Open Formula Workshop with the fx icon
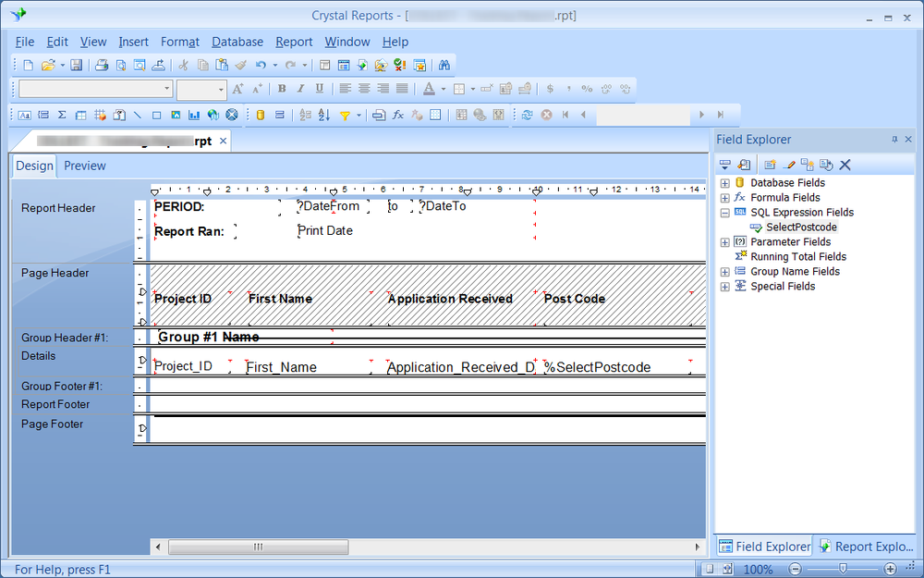The width and height of the screenshot is (924, 578). click(397, 115)
